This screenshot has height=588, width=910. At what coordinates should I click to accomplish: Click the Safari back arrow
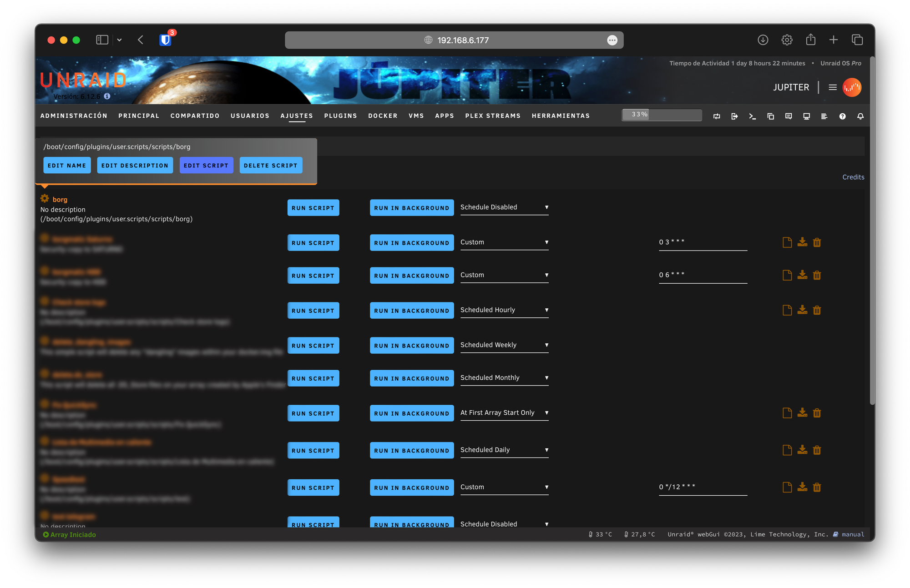pos(141,40)
